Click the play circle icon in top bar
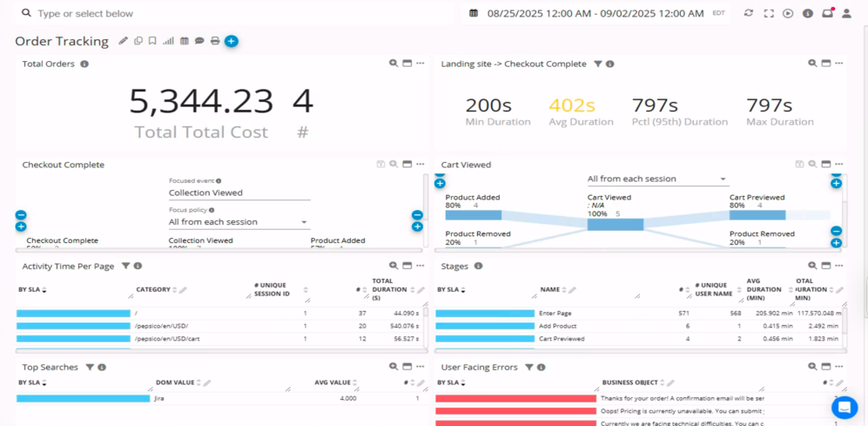Viewport: 868px width, 426px height. click(x=788, y=13)
